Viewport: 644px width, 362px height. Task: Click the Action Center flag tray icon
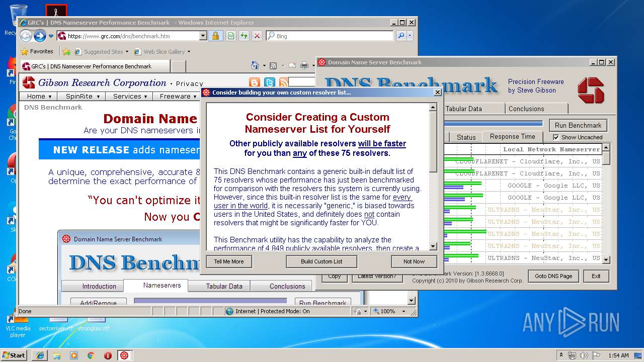[595, 355]
